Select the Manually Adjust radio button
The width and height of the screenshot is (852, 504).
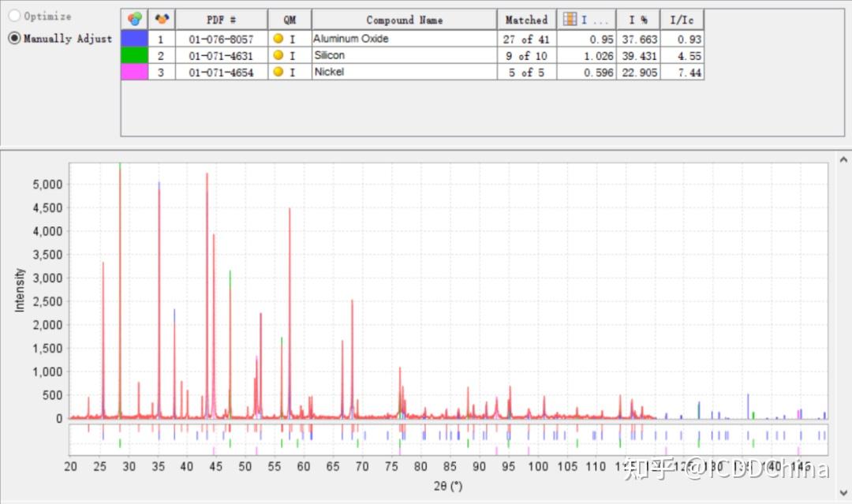click(x=15, y=38)
